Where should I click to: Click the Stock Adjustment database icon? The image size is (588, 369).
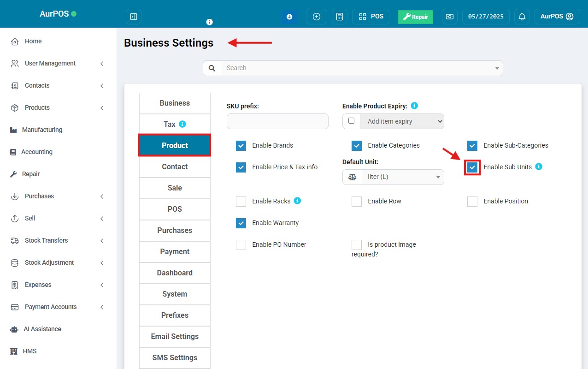(x=15, y=263)
